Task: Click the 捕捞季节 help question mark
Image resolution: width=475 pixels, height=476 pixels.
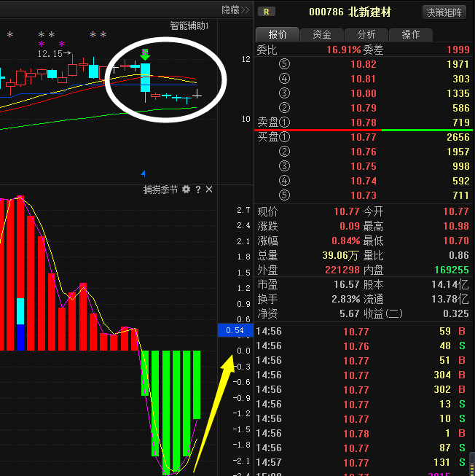Action: pyautogui.click(x=198, y=190)
